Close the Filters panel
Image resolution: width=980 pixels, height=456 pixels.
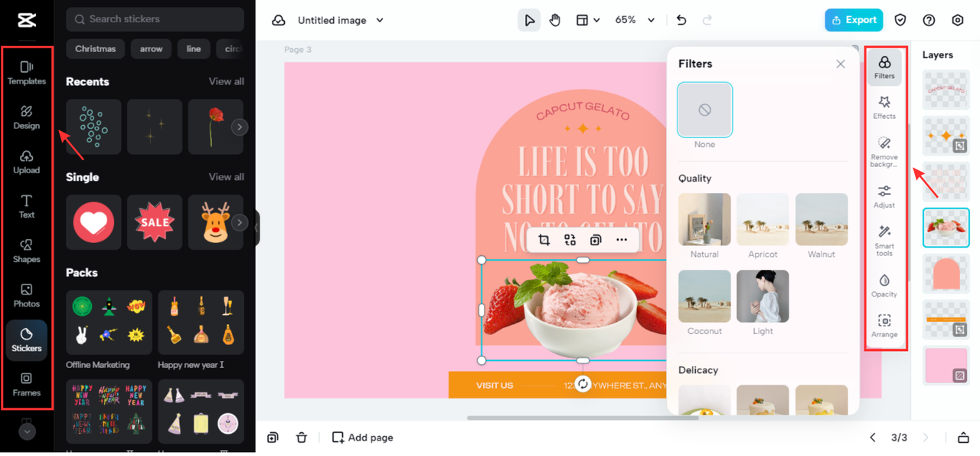(841, 64)
